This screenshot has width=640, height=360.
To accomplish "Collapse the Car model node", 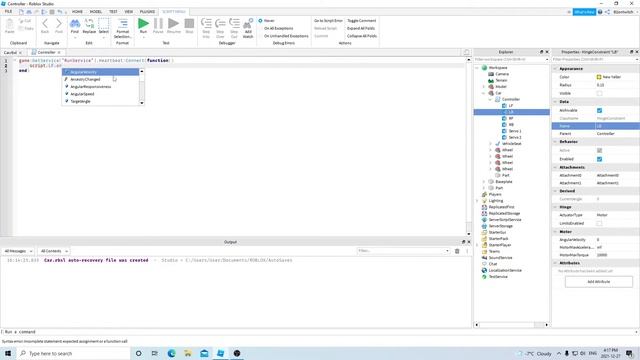I will coord(484,93).
